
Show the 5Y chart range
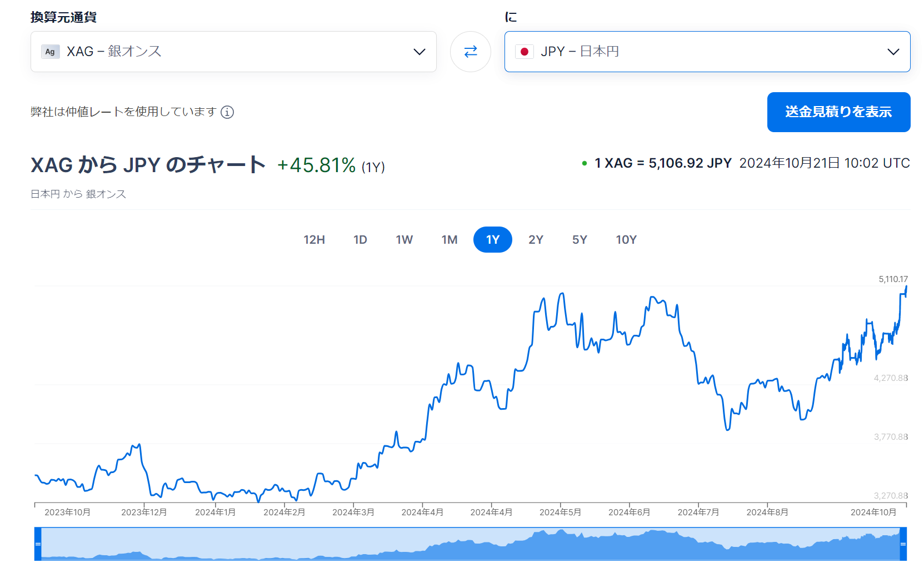580,240
